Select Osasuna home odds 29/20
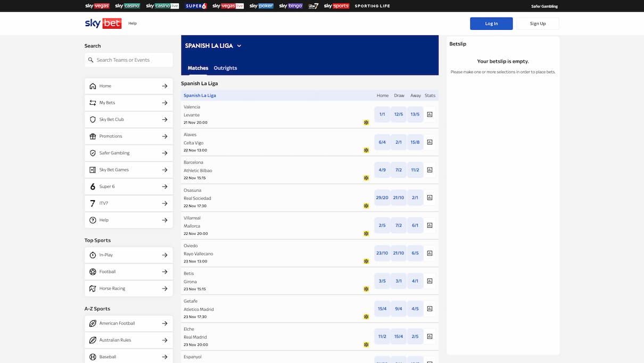644x363 pixels. pyautogui.click(x=382, y=197)
